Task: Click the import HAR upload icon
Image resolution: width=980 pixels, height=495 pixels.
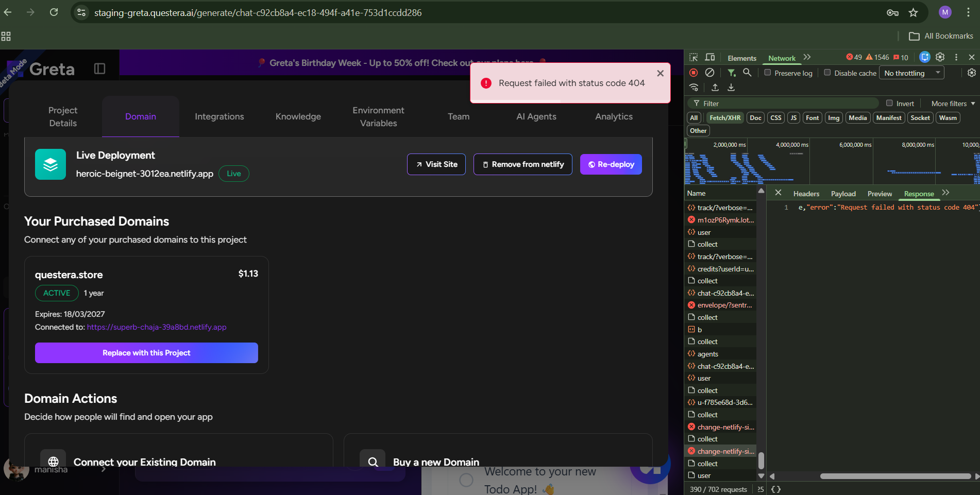Action: [x=715, y=88]
